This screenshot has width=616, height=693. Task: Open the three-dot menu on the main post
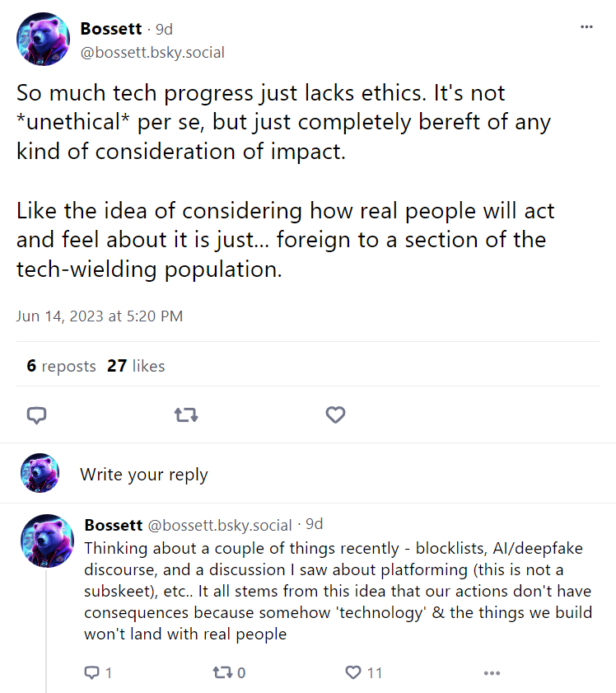586,26
